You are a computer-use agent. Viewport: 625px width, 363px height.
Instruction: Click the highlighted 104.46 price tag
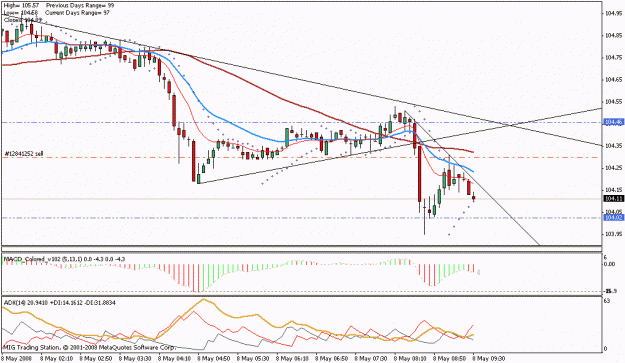click(x=614, y=122)
